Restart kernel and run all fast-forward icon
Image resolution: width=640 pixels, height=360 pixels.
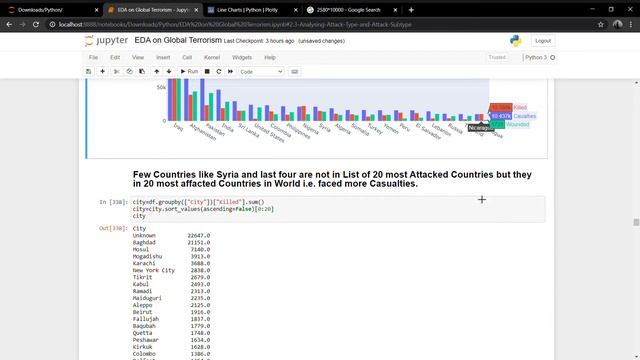pyautogui.click(x=231, y=71)
